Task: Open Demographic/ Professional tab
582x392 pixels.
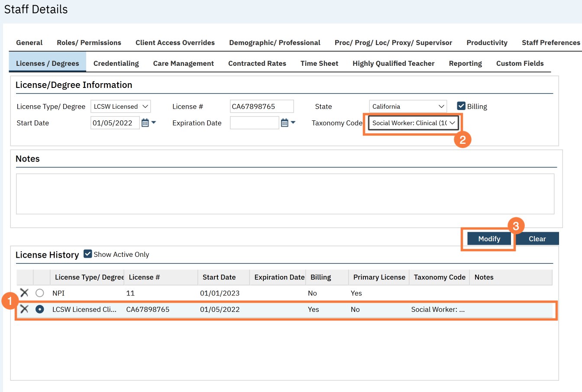Action: click(x=275, y=42)
